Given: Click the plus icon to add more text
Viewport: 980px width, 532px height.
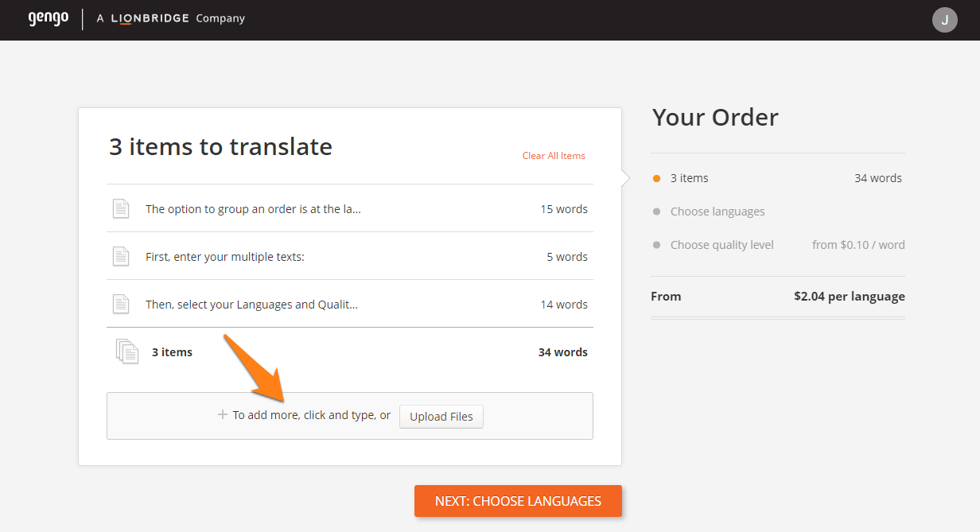Looking at the screenshot, I should (223, 414).
